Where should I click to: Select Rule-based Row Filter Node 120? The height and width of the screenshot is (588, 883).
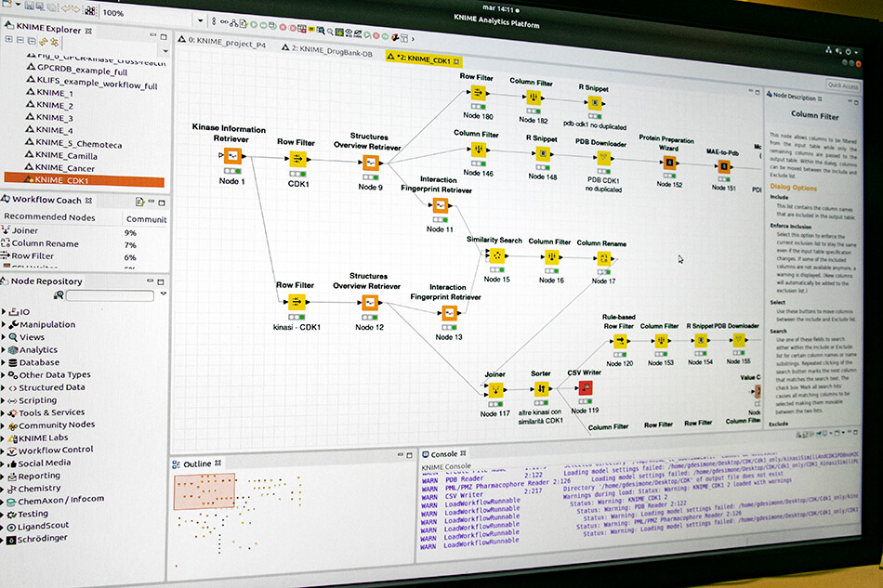pyautogui.click(x=619, y=340)
